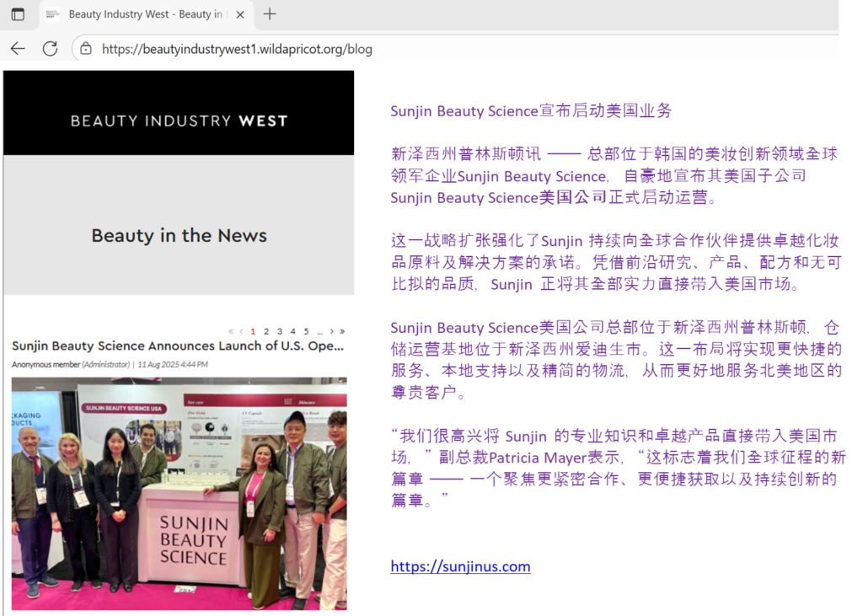Go to blog page 3
Image resolution: width=863 pixels, height=616 pixels.
pyautogui.click(x=280, y=331)
